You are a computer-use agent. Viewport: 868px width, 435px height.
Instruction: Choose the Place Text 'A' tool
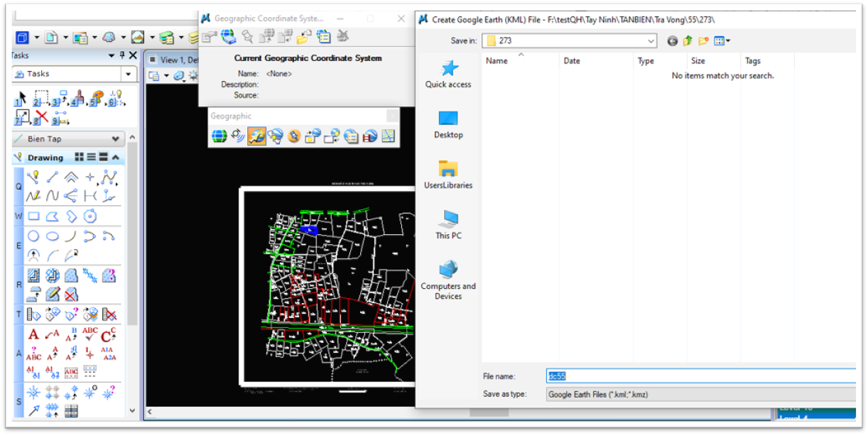coord(33,335)
